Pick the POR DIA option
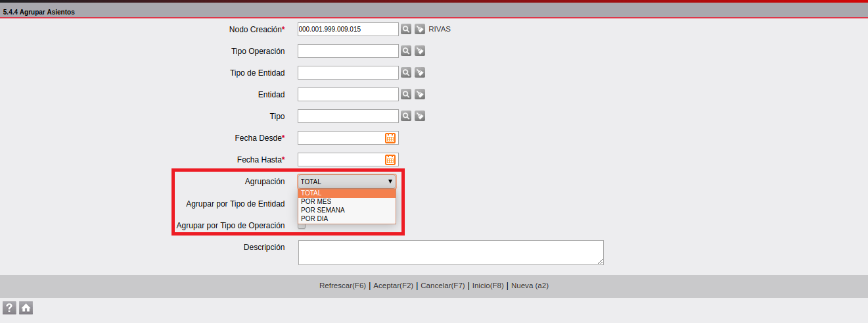 pyautogui.click(x=314, y=218)
